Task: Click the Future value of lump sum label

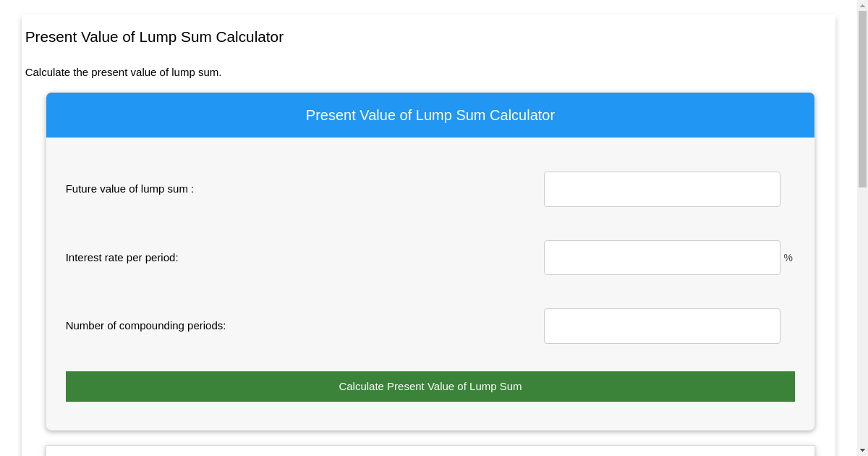Action: coord(129,189)
